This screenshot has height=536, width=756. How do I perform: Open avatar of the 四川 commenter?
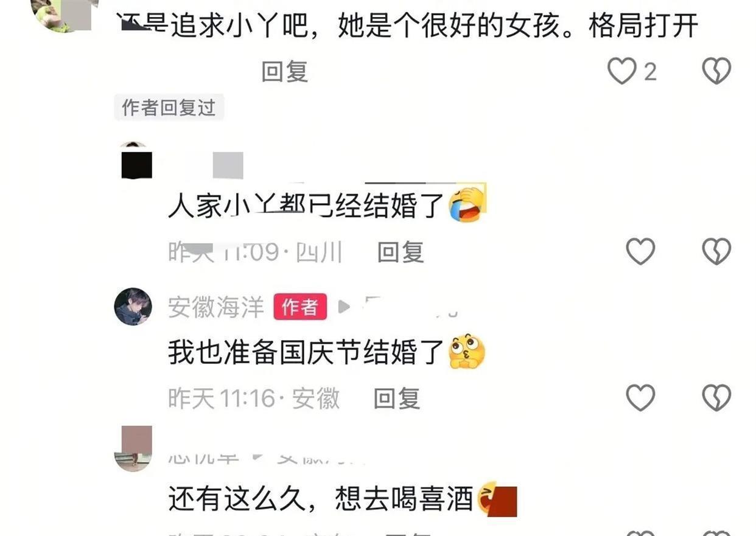136,160
